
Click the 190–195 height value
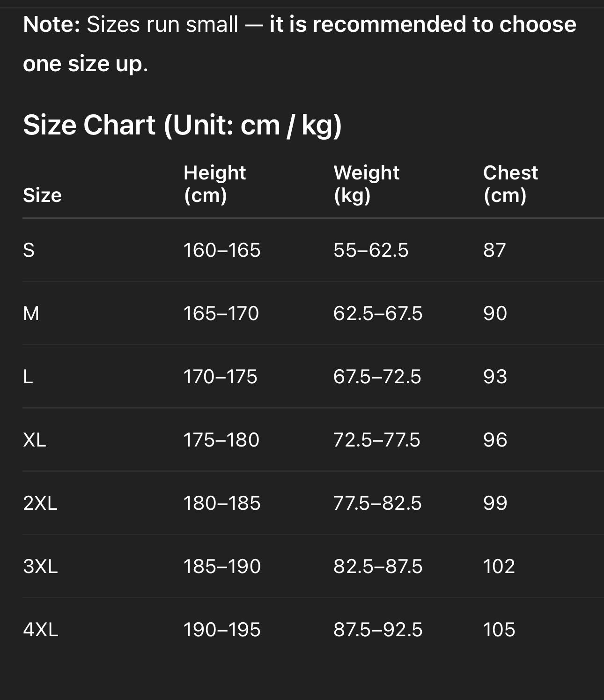tap(221, 630)
